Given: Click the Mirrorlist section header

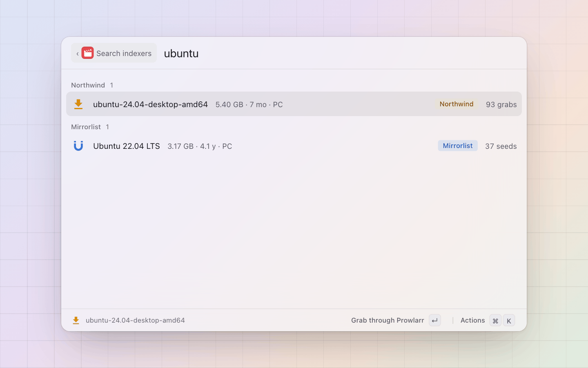Looking at the screenshot, I should click(x=86, y=127).
